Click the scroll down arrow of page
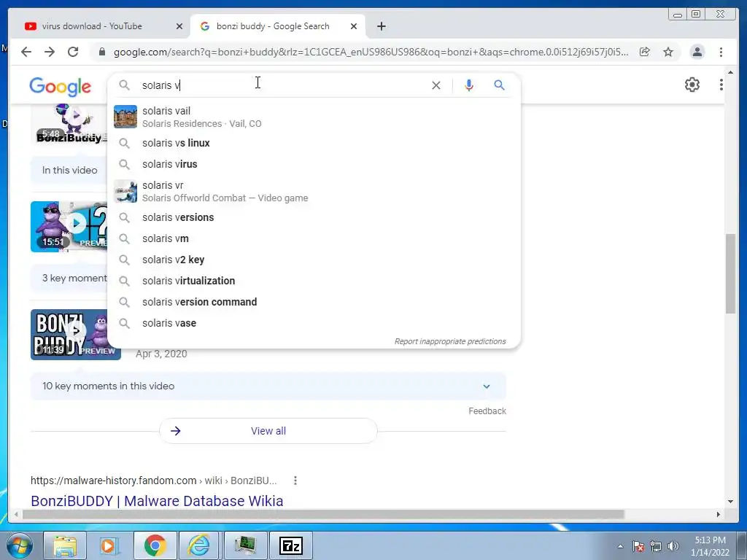 click(x=731, y=502)
